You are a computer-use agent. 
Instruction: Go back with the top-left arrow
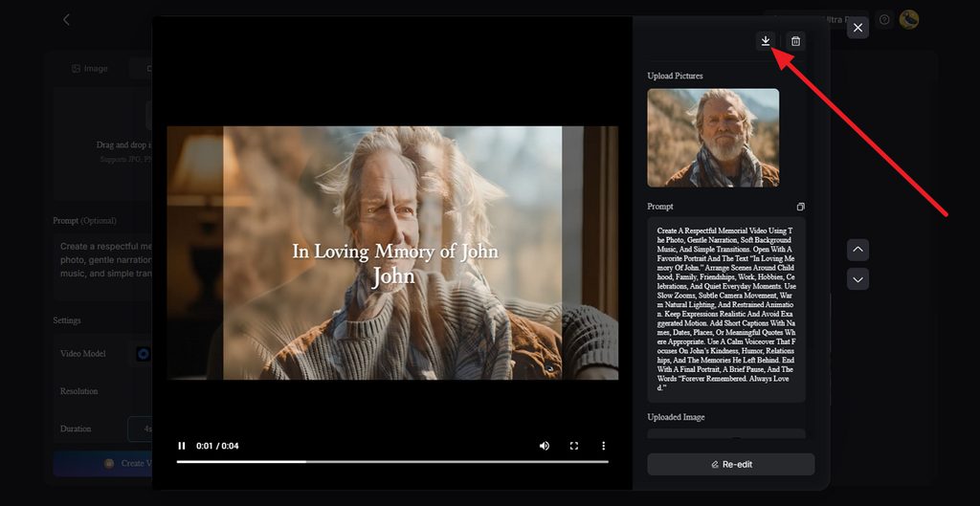(66, 19)
